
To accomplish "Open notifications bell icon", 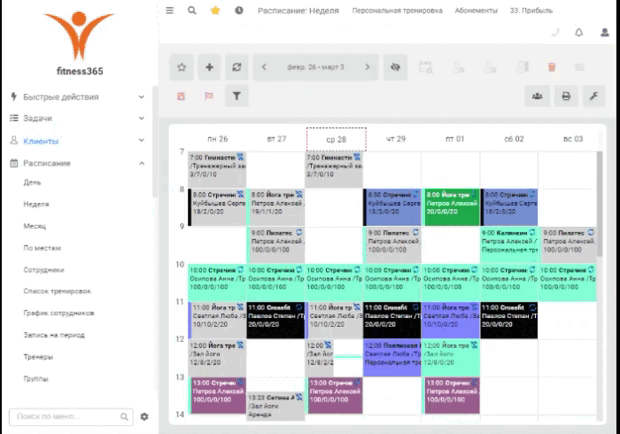I will click(x=579, y=32).
